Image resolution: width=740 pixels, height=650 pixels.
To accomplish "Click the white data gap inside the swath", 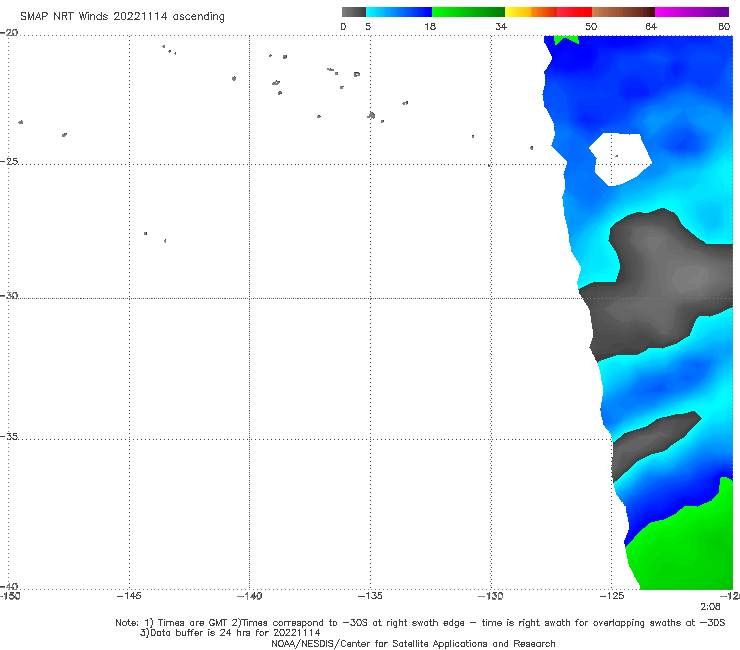I will click(621, 158).
